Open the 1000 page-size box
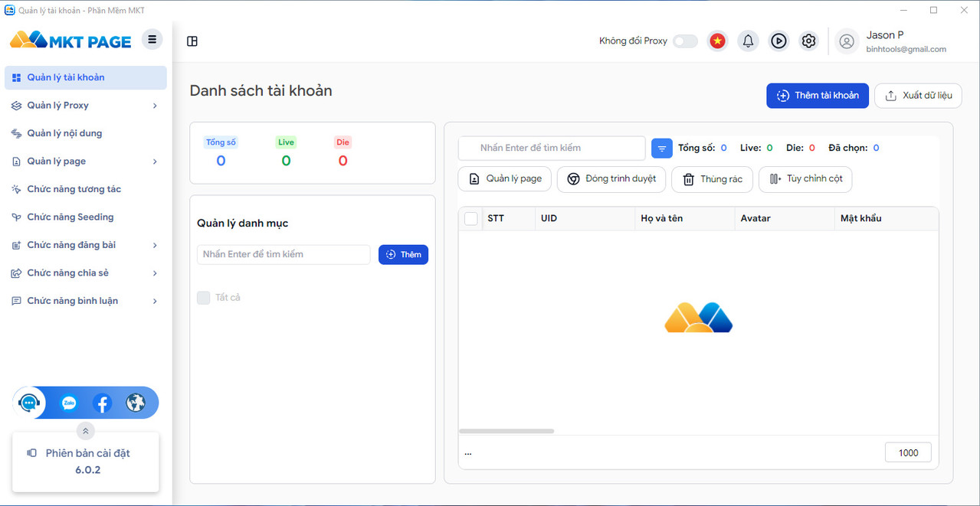 click(x=908, y=452)
